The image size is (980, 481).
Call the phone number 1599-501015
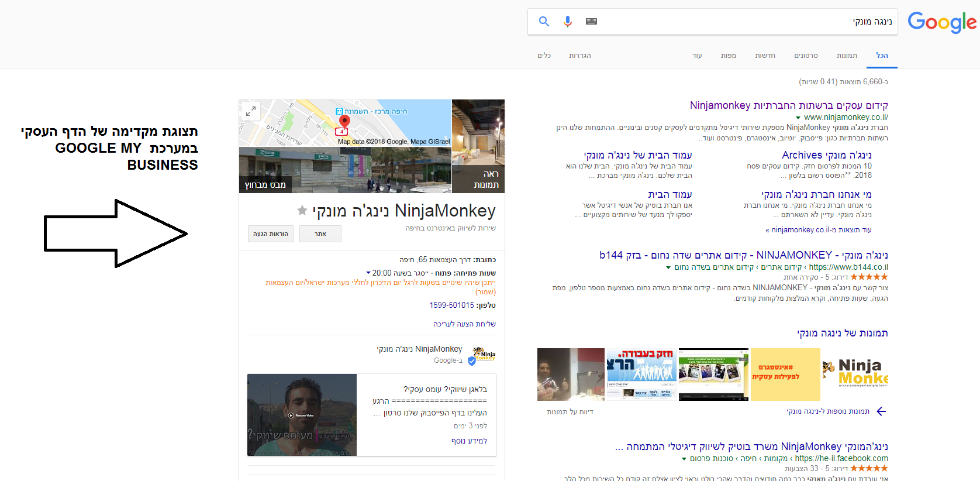click(452, 305)
